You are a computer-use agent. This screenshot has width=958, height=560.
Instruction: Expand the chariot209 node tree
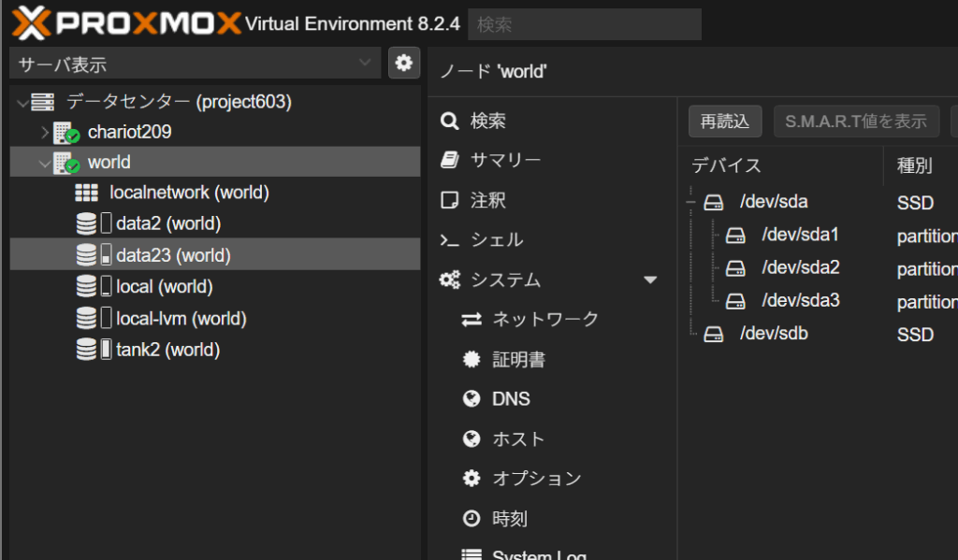coord(44,133)
